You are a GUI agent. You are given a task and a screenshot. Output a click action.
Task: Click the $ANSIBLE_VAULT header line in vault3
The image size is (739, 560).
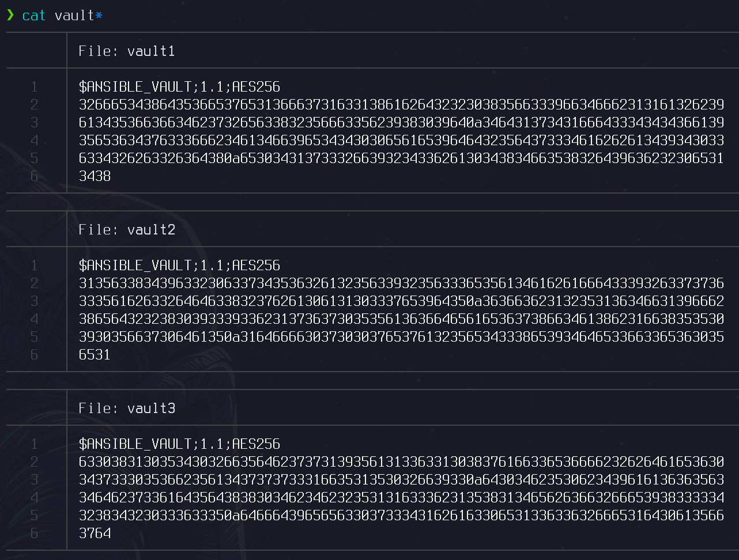(x=179, y=444)
